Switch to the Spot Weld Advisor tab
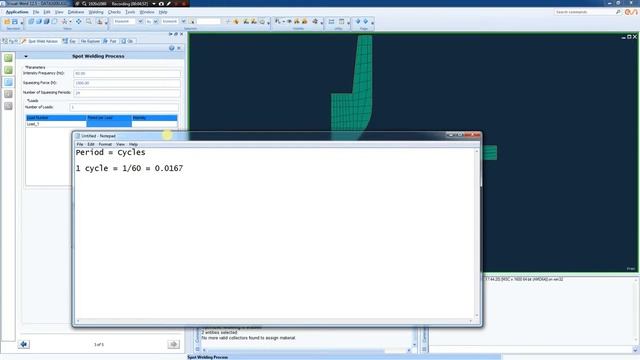The width and height of the screenshot is (640, 360). pyautogui.click(x=40, y=41)
